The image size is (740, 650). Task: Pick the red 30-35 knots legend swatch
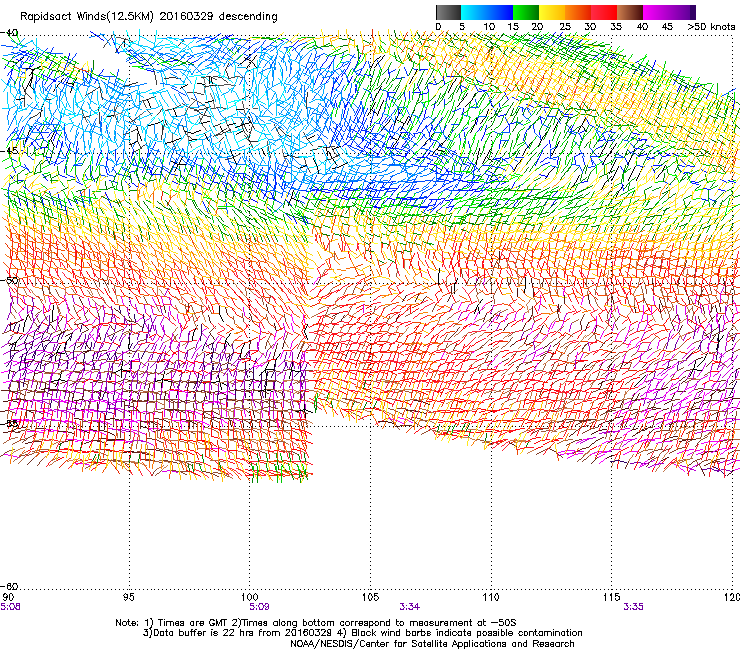click(x=604, y=12)
